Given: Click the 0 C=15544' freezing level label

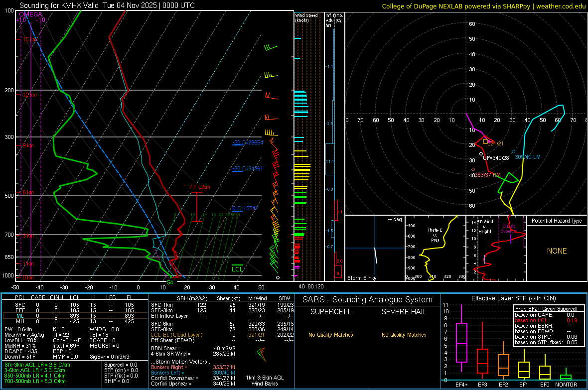Looking at the screenshot, I should (x=245, y=208).
